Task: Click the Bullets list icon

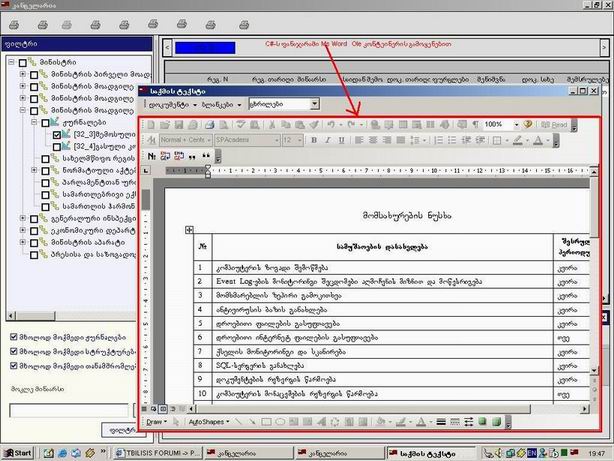Action: coord(452,140)
